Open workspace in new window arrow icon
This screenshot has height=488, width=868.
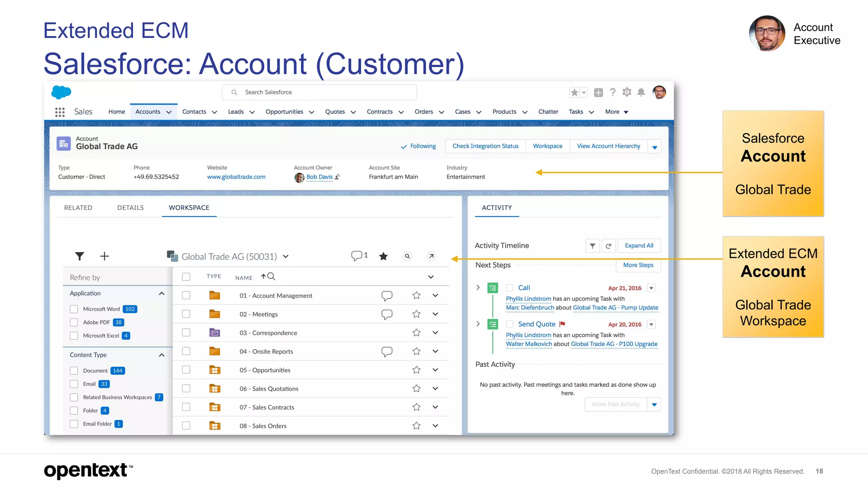click(x=431, y=256)
